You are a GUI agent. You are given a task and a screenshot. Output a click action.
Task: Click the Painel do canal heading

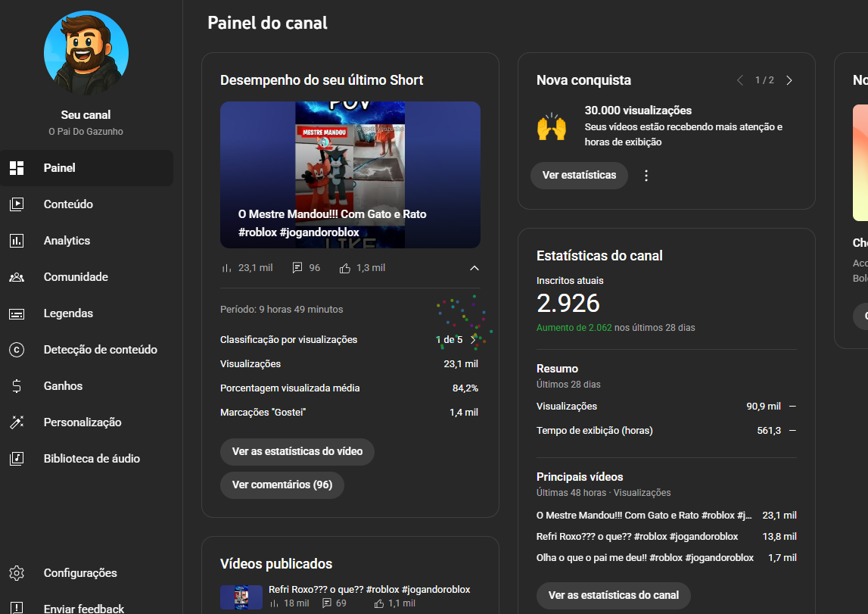(x=267, y=23)
